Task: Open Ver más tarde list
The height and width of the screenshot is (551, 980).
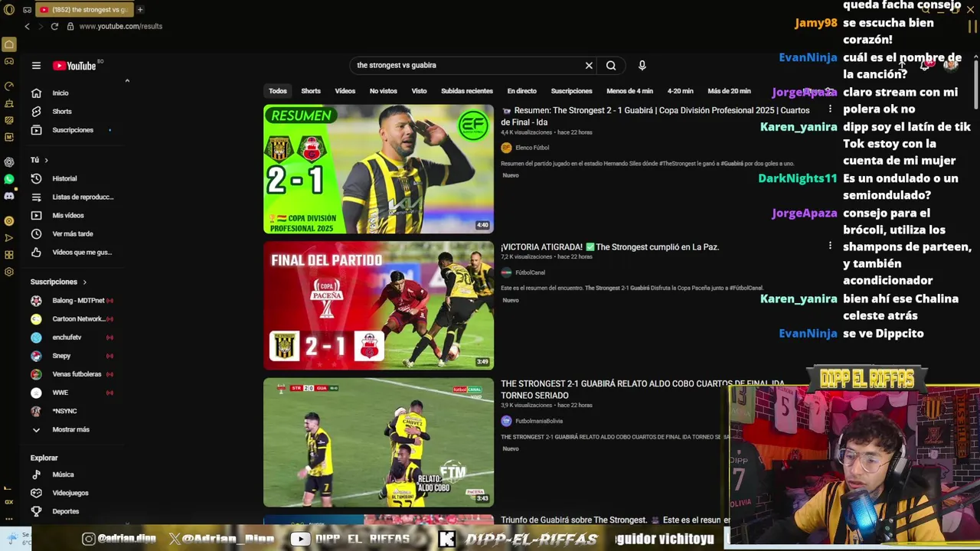Action: (x=72, y=234)
